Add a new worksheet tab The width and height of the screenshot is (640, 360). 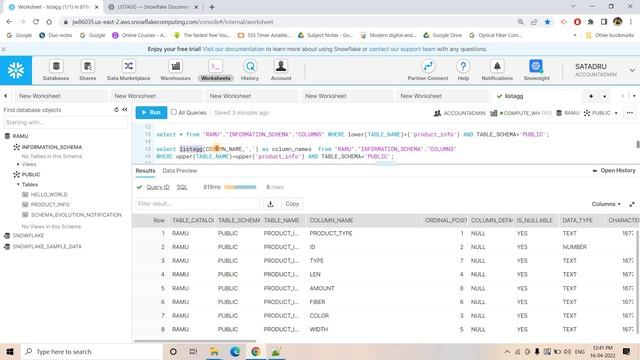[591, 96]
